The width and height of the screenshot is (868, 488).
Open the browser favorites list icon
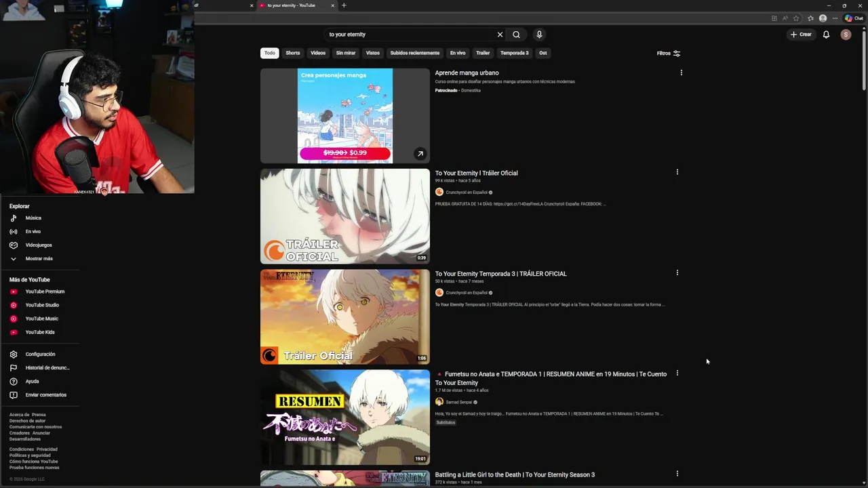810,18
